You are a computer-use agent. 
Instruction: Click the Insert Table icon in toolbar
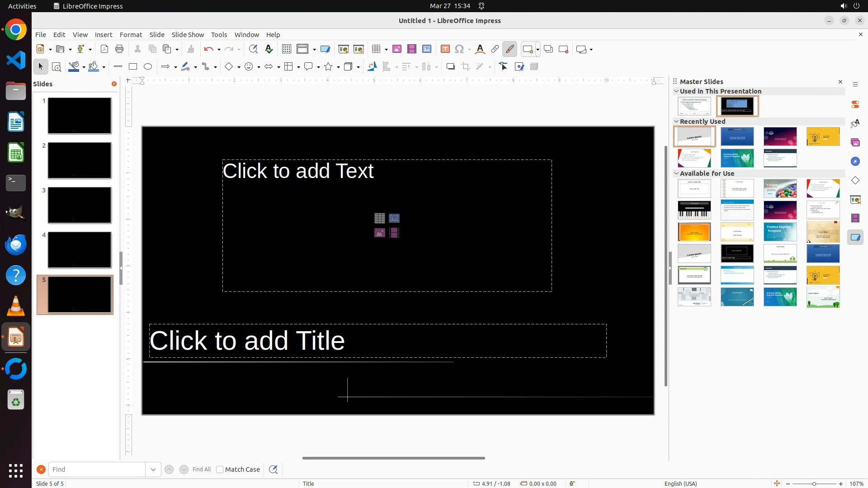376,49
